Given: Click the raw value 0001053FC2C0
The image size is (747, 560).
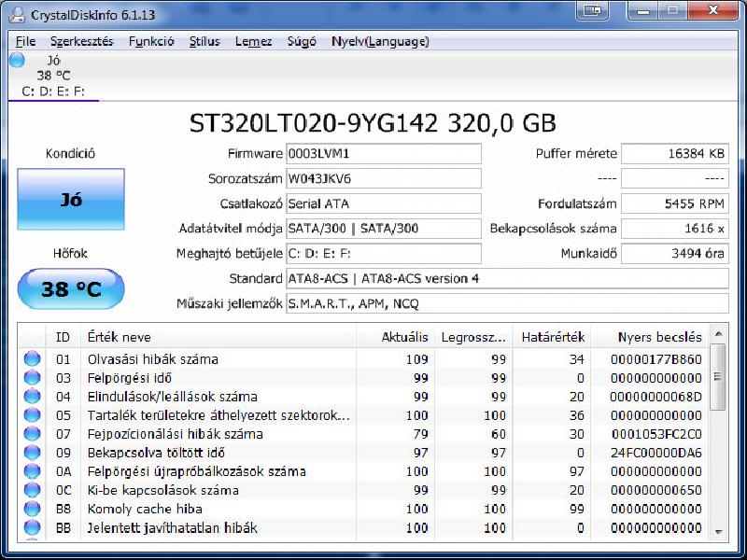Looking at the screenshot, I should click(656, 434).
